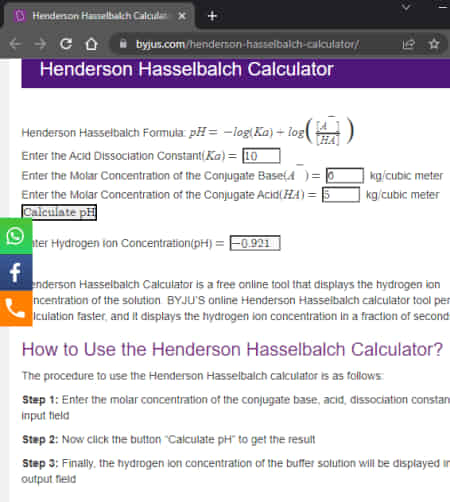Click the Step 1 instruction text
The image size is (450, 502).
(236, 407)
